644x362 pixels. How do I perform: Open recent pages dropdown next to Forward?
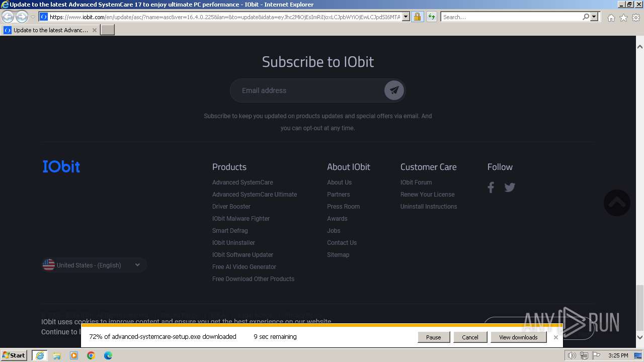point(33,17)
